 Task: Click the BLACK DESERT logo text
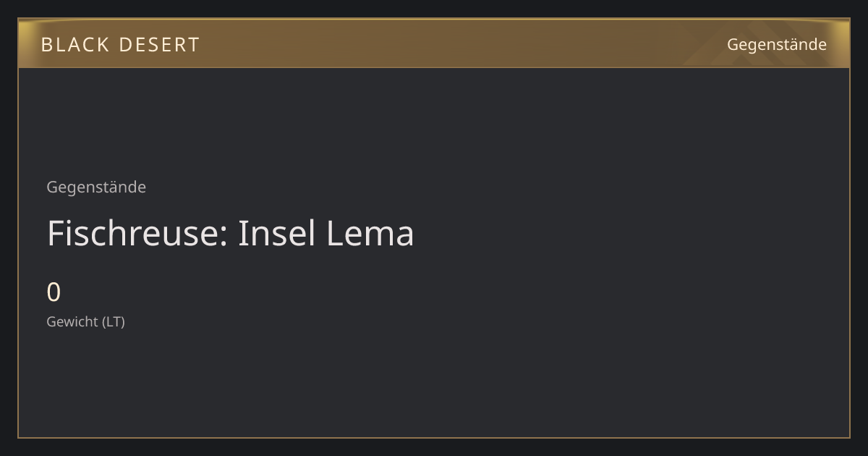click(x=120, y=45)
